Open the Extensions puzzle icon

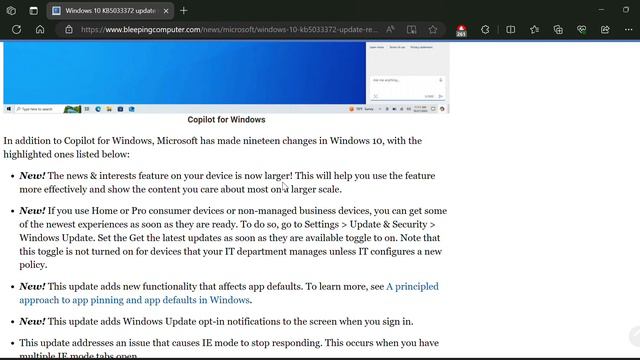(485, 29)
